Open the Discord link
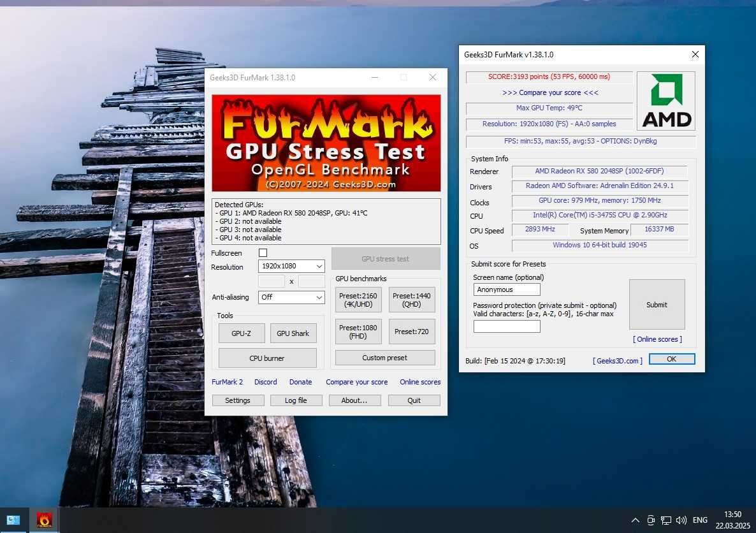756x533 pixels. (x=266, y=382)
